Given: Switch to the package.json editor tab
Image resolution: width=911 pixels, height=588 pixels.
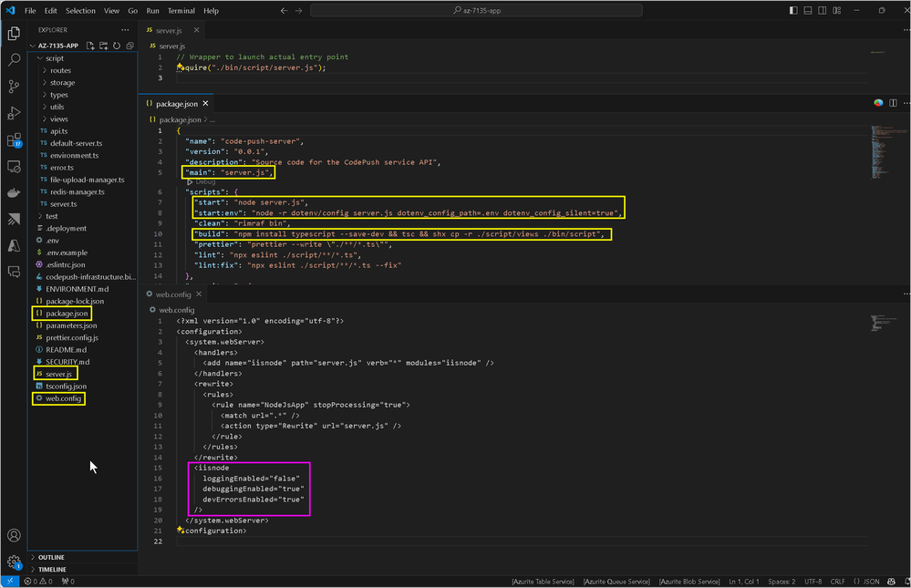Looking at the screenshot, I should pyautogui.click(x=176, y=103).
